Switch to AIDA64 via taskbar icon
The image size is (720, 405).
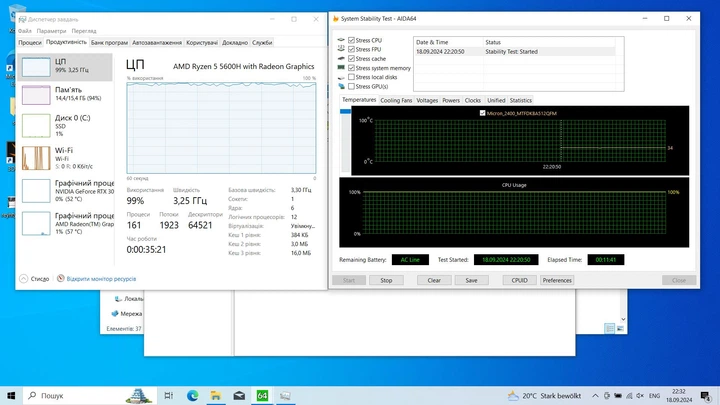(x=262, y=395)
